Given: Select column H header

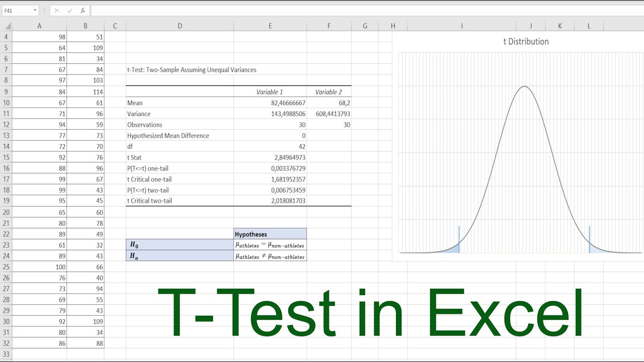Looking at the screenshot, I should click(393, 26).
